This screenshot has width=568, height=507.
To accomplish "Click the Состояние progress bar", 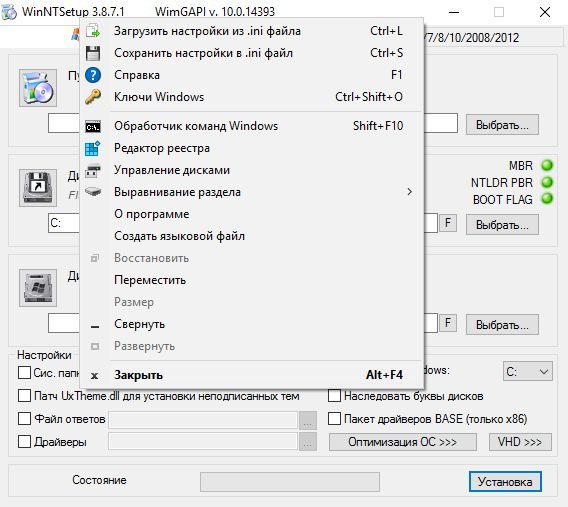I will point(290,482).
